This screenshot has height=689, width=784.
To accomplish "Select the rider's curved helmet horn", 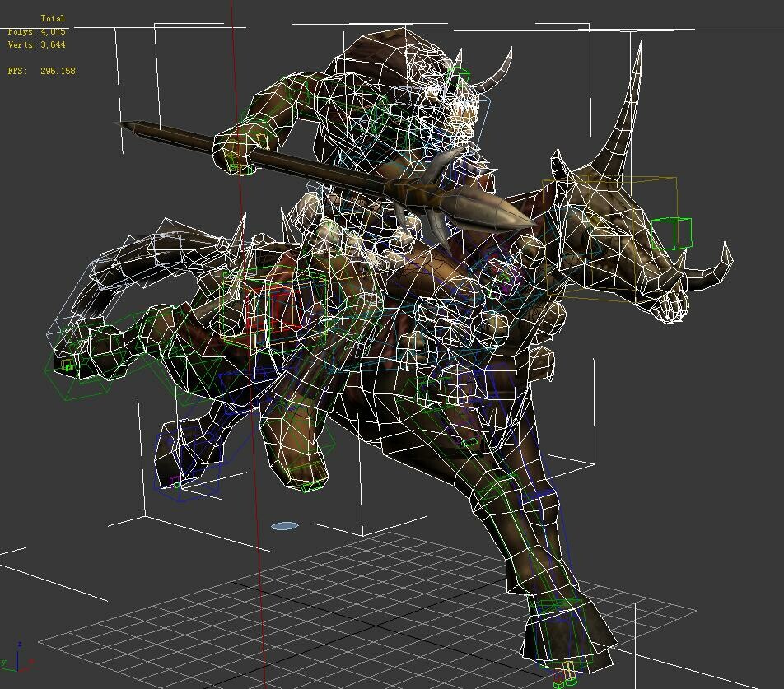I will pyautogui.click(x=496, y=71).
